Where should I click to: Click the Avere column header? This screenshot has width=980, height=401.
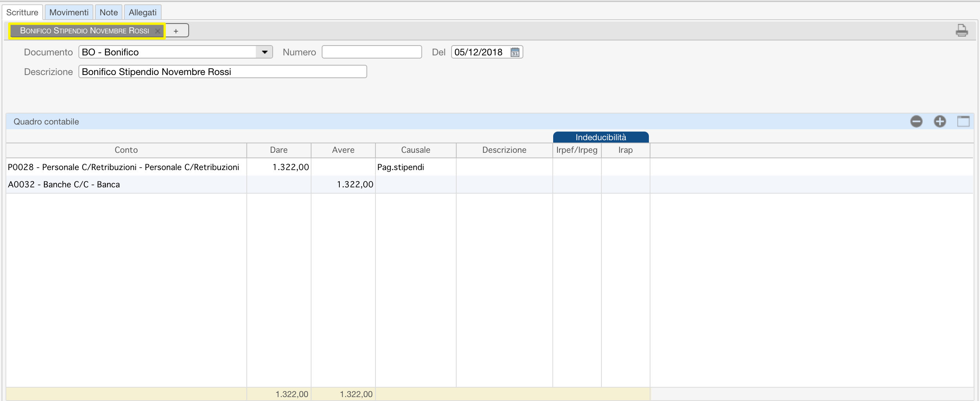pos(343,150)
